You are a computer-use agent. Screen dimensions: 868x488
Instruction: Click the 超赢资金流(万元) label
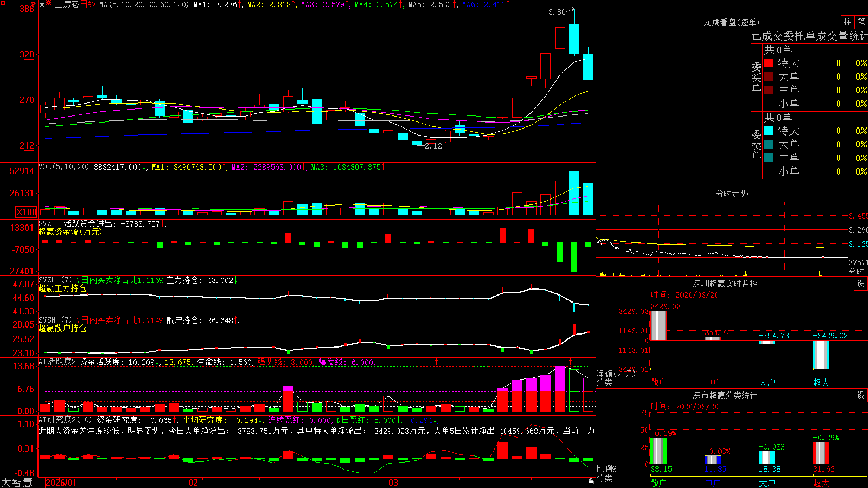[x=70, y=232]
